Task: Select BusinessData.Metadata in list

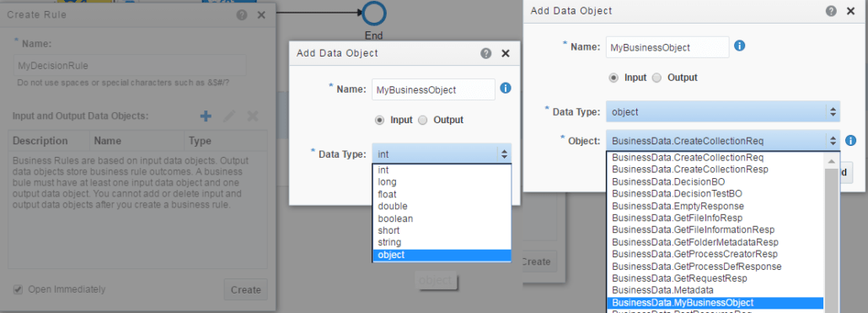Action: [x=715, y=289]
